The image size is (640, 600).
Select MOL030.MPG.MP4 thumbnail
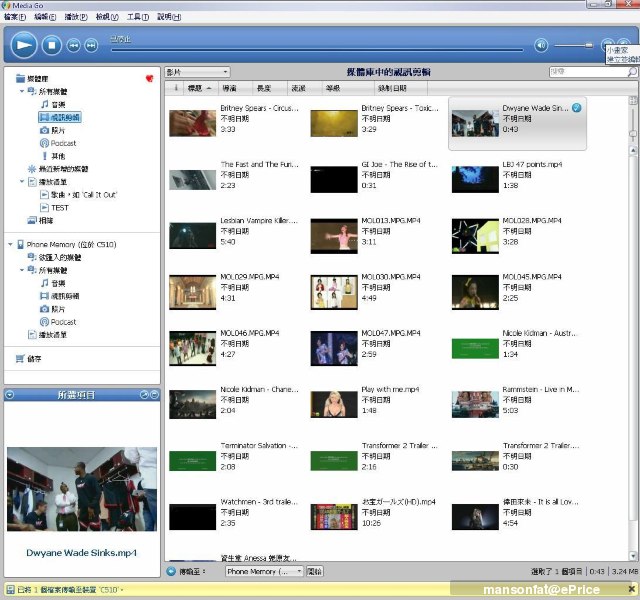click(334, 292)
